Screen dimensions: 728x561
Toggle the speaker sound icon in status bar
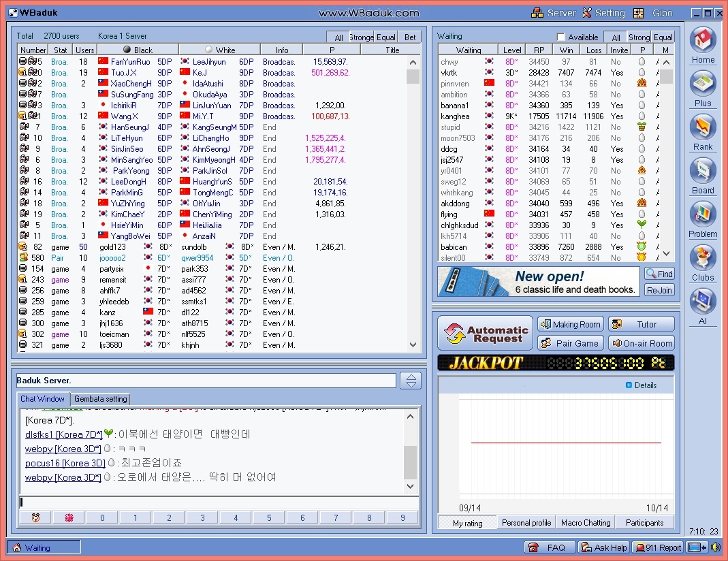coord(715,547)
